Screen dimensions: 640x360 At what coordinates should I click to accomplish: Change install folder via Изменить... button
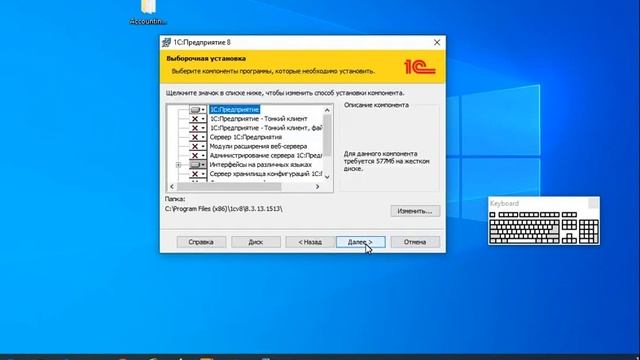tap(415, 211)
